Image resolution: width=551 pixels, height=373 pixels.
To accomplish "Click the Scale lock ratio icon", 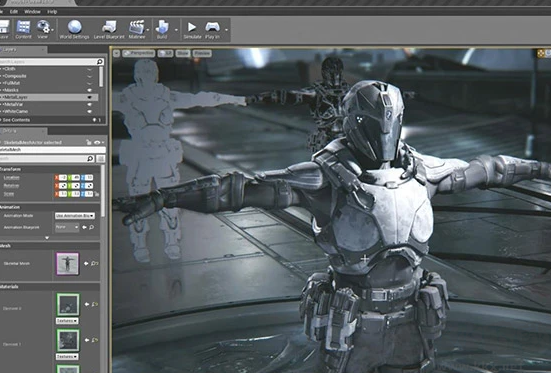I will click(x=97, y=194).
